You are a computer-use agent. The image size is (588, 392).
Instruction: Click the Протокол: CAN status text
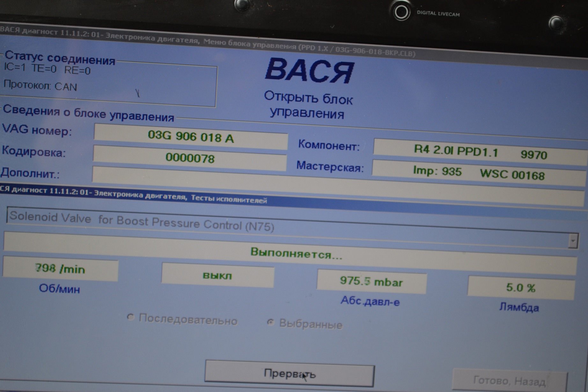[x=40, y=86]
